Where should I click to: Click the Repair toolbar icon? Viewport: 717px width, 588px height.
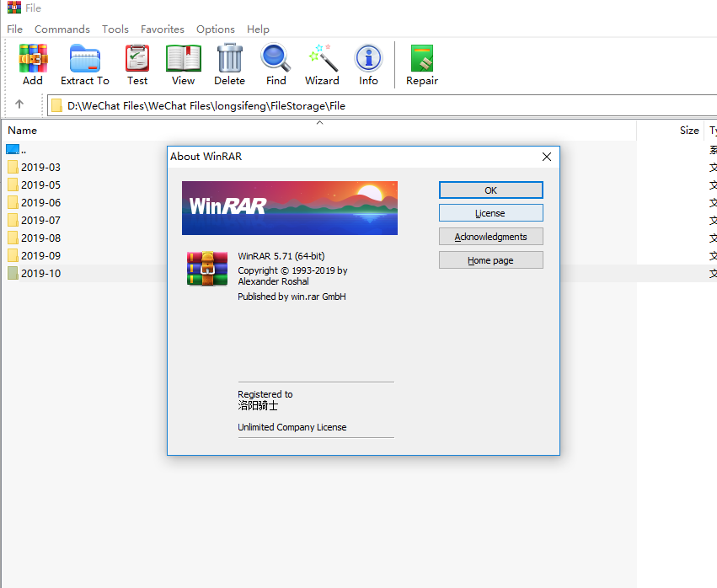coord(422,60)
